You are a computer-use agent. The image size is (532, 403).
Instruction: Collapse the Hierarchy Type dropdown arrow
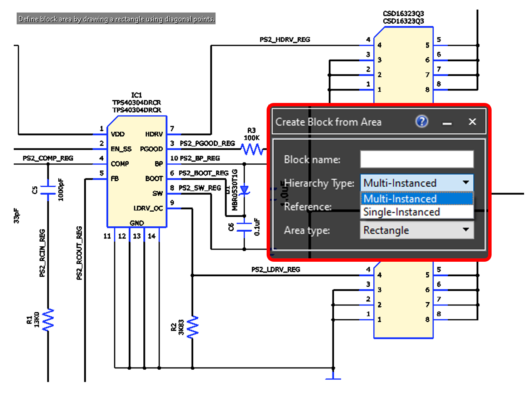466,183
